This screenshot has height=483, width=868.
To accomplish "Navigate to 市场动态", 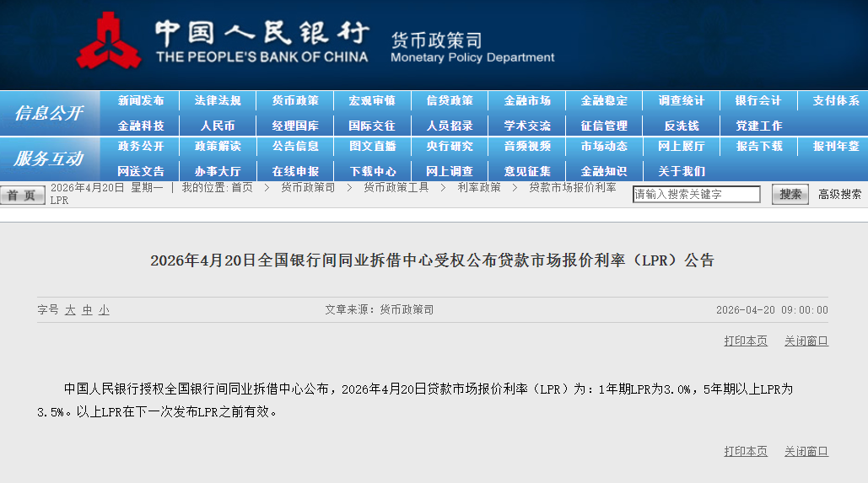I will point(604,146).
